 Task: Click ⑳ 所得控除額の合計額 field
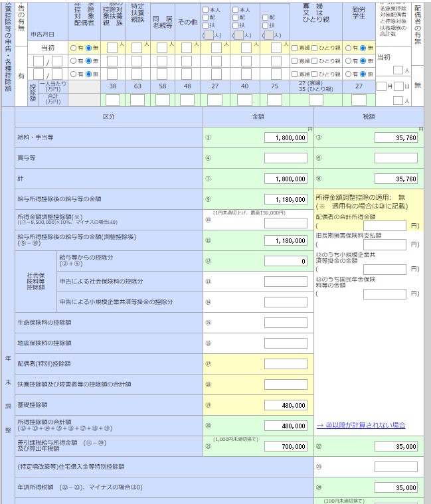(286, 426)
